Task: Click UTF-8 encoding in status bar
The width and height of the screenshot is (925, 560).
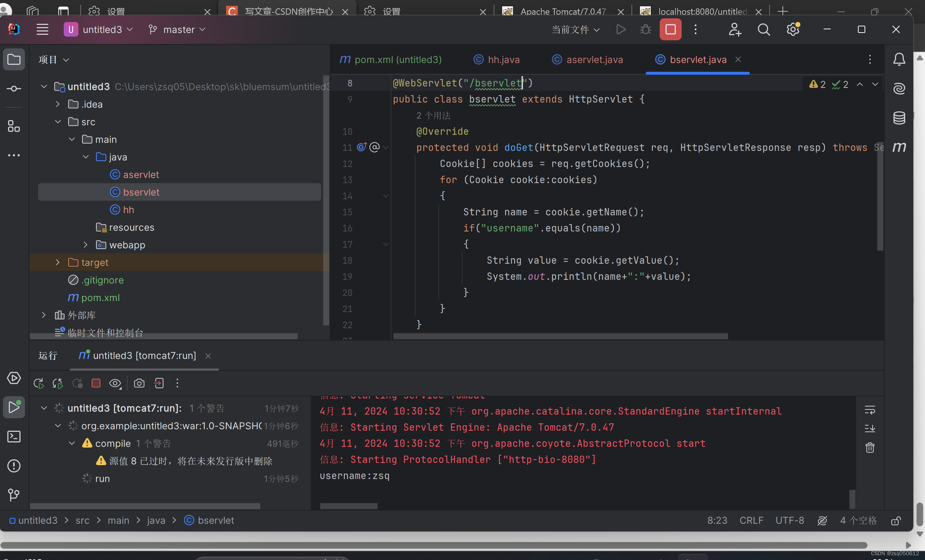Action: point(789,520)
